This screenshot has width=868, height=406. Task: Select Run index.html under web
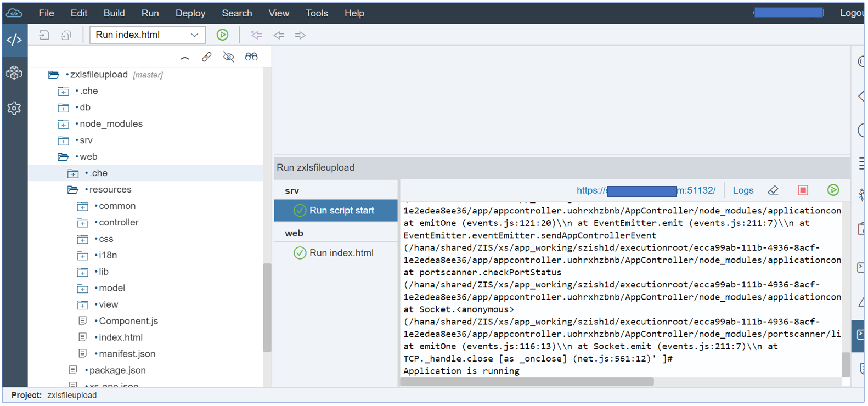click(x=336, y=253)
